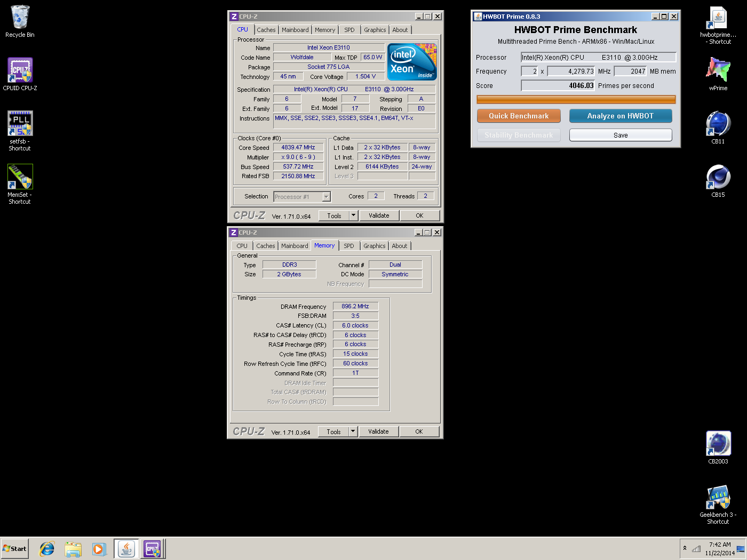Click the Core Voltage 1.504 V value

pos(365,76)
